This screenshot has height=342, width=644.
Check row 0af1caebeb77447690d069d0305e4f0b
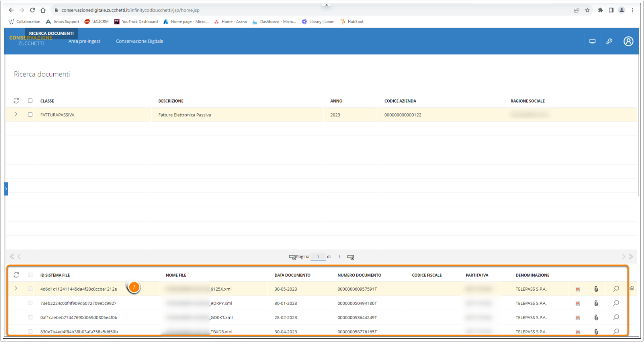click(x=30, y=318)
